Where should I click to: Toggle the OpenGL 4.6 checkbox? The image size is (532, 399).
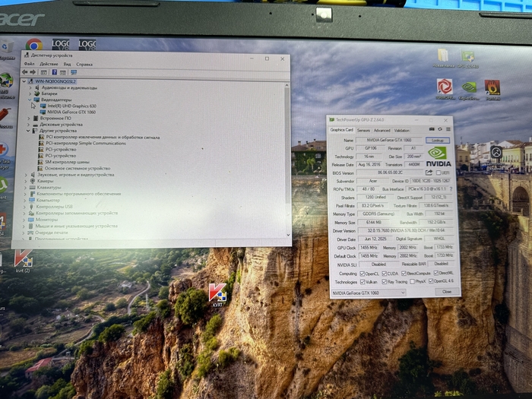point(431,281)
